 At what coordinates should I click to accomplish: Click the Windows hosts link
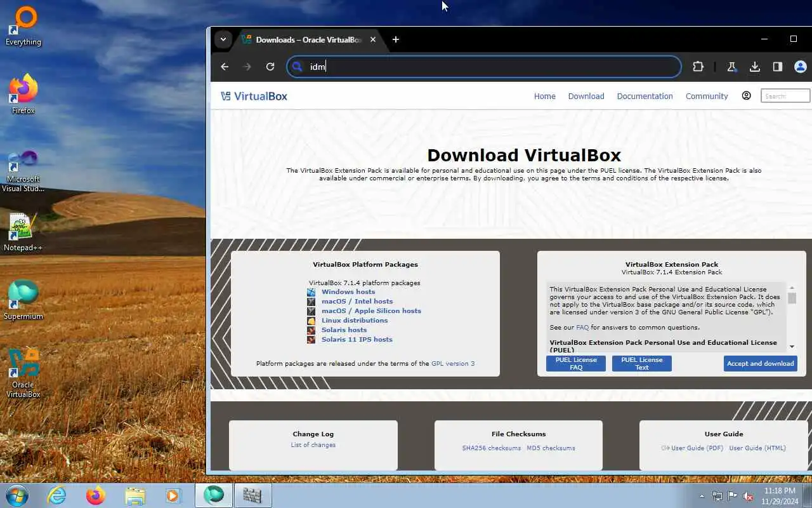tap(348, 292)
